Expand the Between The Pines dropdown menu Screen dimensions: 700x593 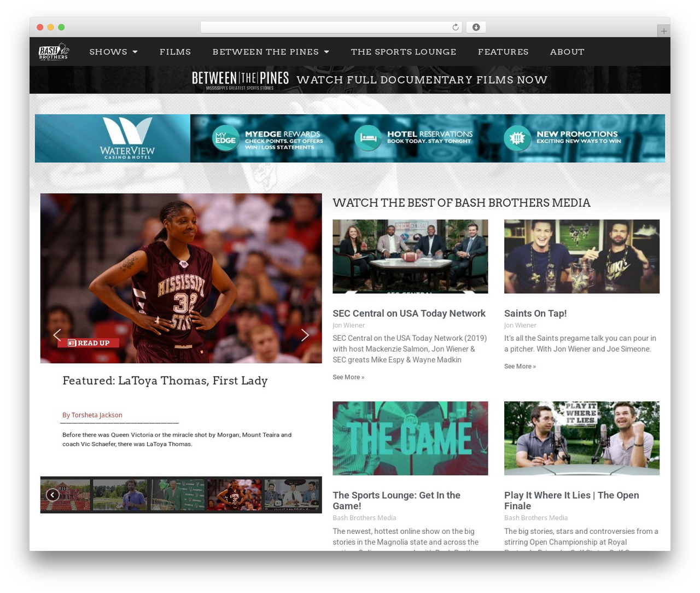[x=271, y=52]
